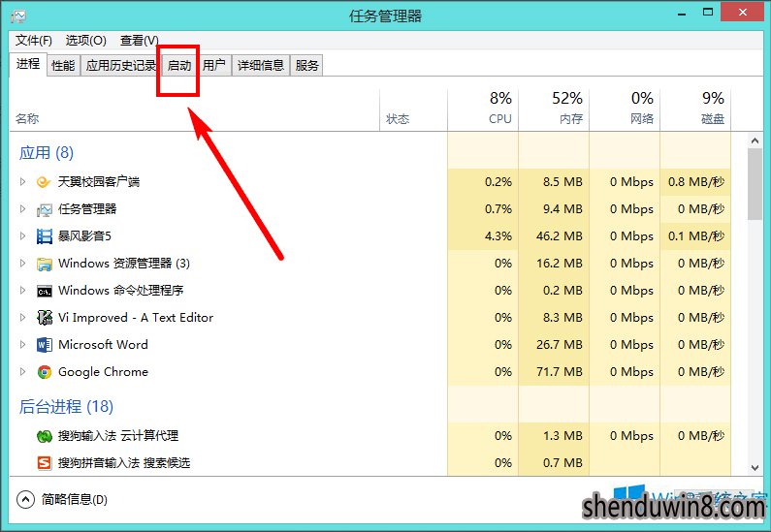Select the 天翼校园客户端 process name
The width and height of the screenshot is (771, 532).
pos(99,182)
